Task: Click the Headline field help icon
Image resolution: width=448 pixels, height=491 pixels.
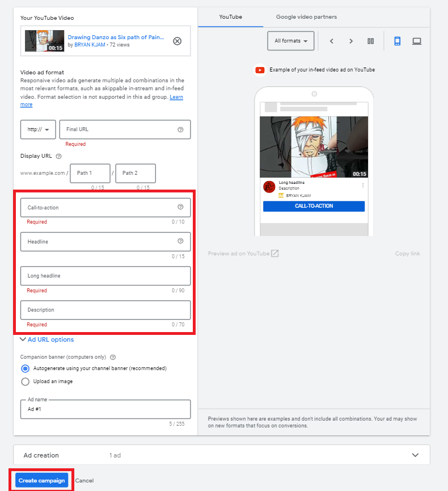Action: click(180, 241)
